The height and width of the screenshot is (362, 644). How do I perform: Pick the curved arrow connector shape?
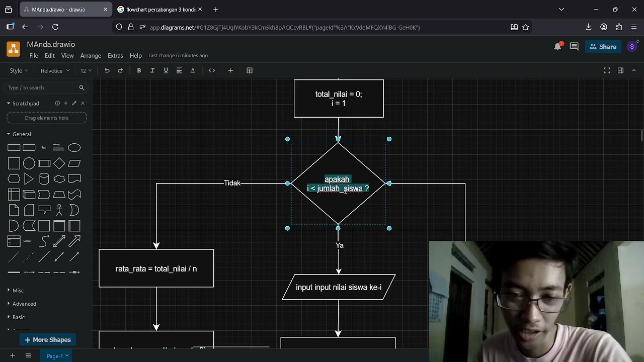[x=44, y=241]
